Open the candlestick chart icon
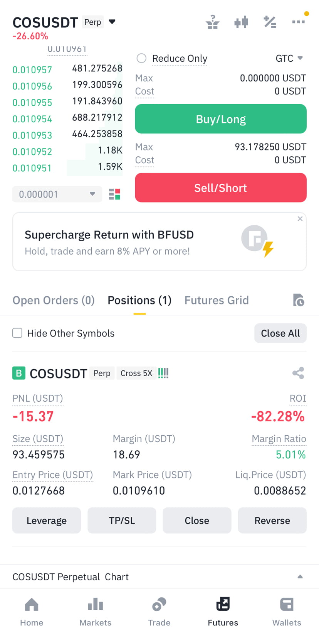Viewport: 319px width, 644px height. (x=241, y=22)
